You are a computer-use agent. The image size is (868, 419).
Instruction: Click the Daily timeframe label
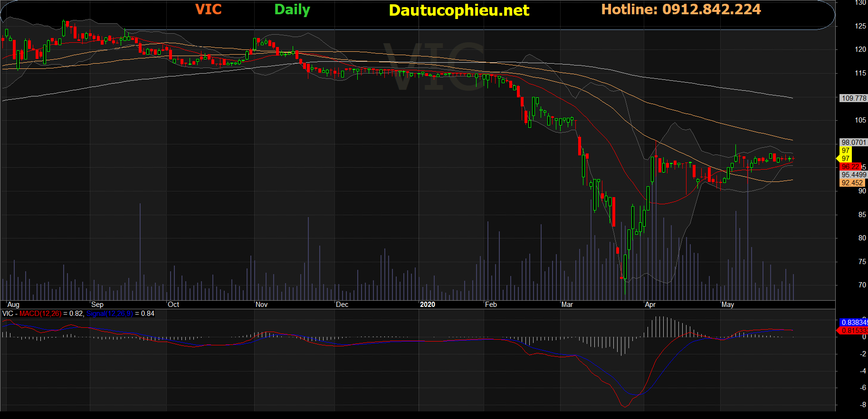[292, 10]
